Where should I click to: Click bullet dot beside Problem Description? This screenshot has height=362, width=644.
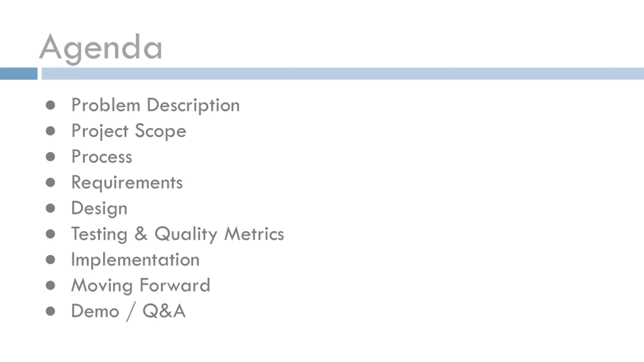51,105
